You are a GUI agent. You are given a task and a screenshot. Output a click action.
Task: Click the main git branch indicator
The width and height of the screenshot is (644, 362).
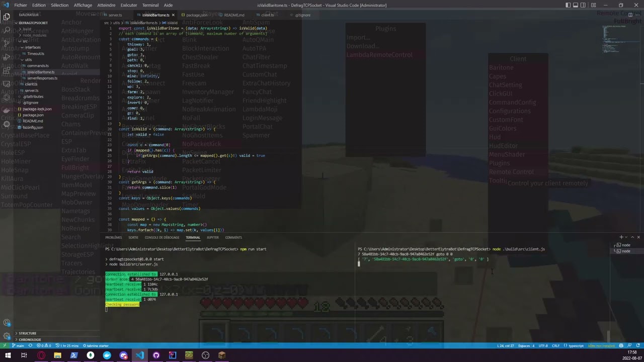[18, 345]
